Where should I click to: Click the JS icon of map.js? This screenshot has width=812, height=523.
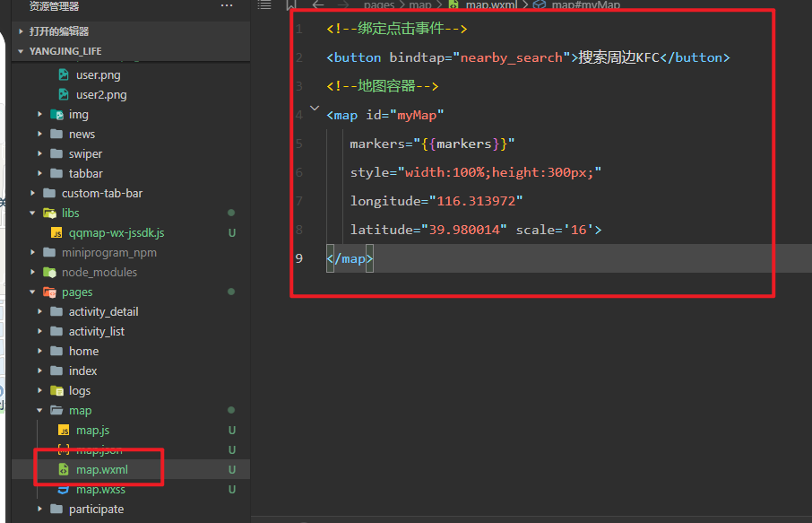[x=64, y=431]
